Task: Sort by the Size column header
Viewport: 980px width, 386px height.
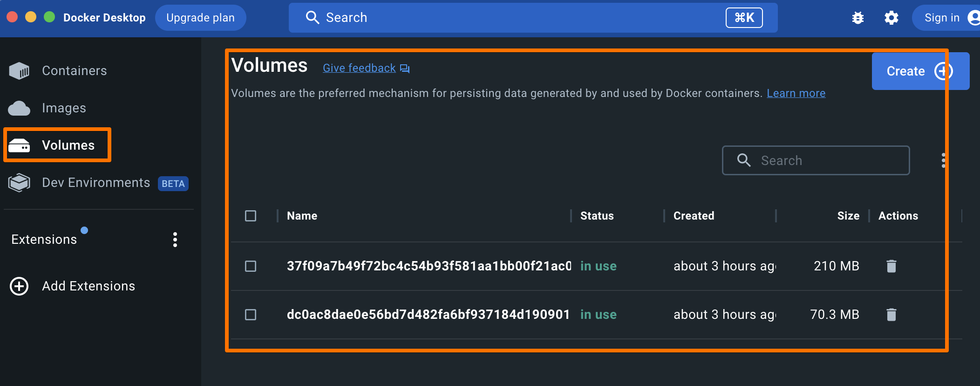Action: (848, 216)
